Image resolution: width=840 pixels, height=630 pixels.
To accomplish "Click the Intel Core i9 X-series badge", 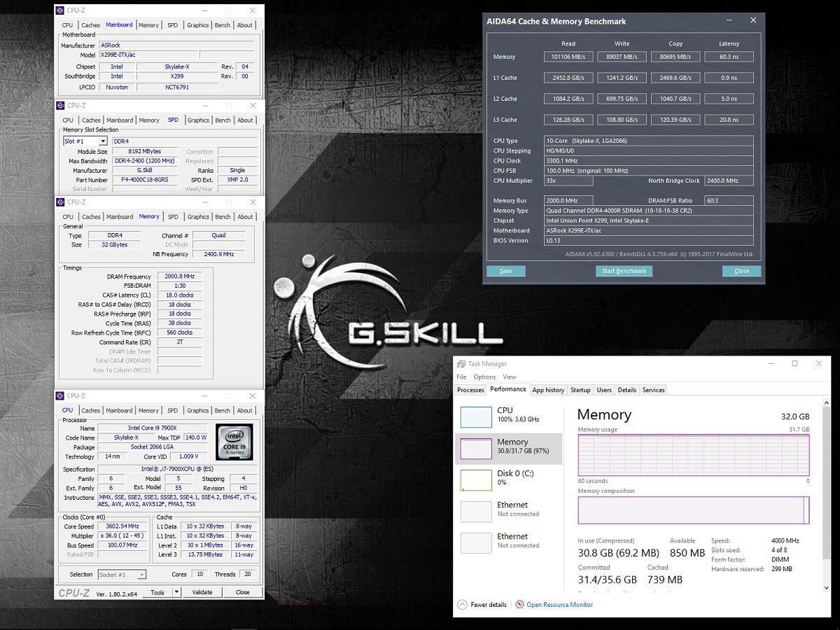I will tap(234, 441).
